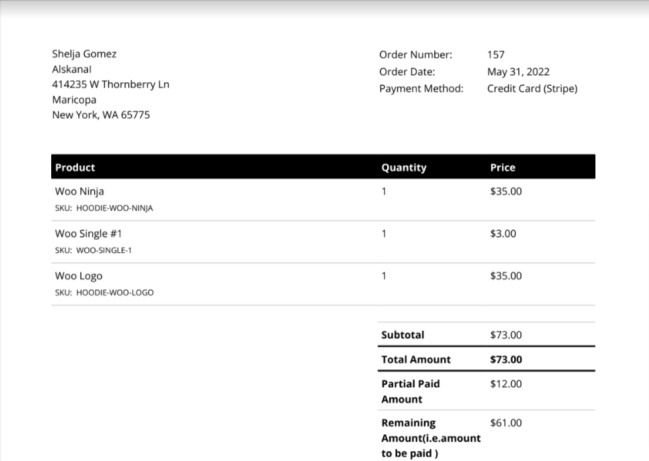
Task: Select the Woo Logo product name
Action: tap(78, 276)
